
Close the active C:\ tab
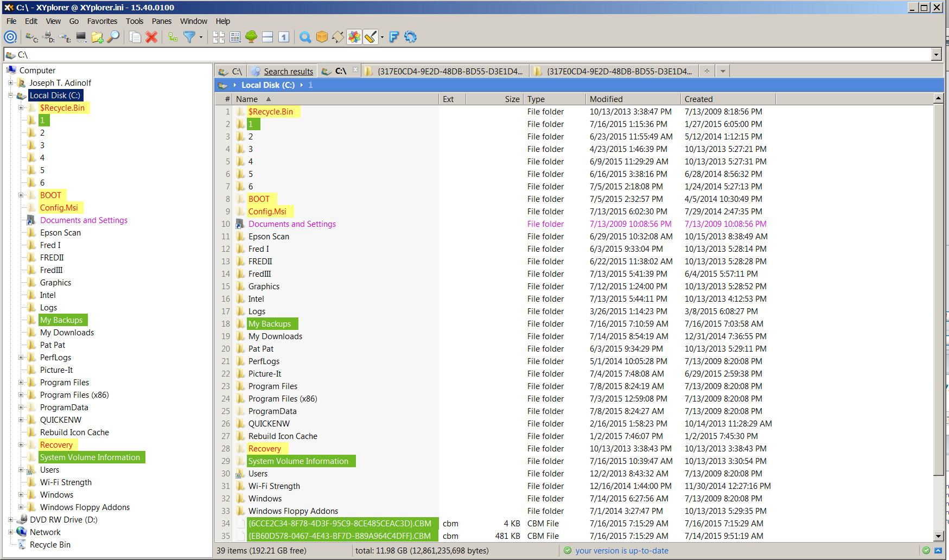point(355,69)
